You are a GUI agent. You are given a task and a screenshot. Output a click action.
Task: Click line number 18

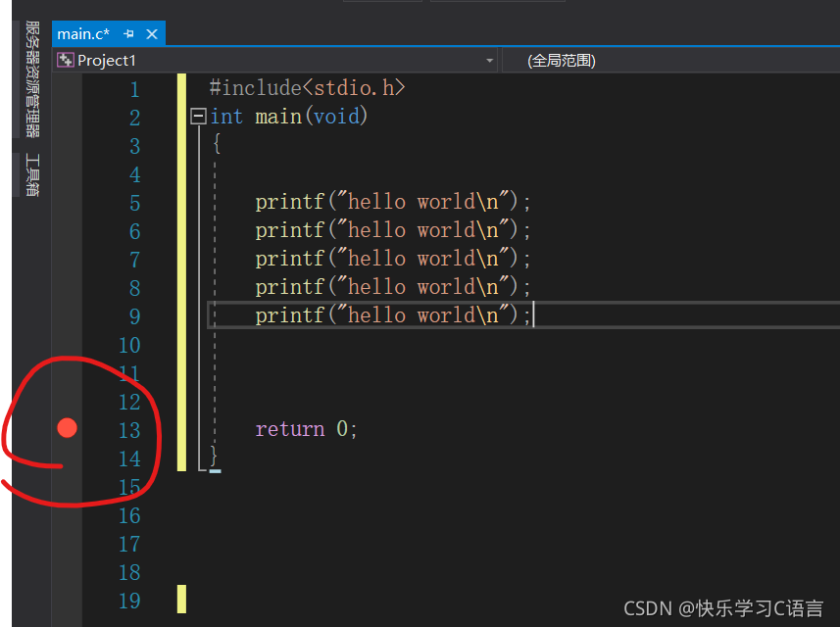129,572
